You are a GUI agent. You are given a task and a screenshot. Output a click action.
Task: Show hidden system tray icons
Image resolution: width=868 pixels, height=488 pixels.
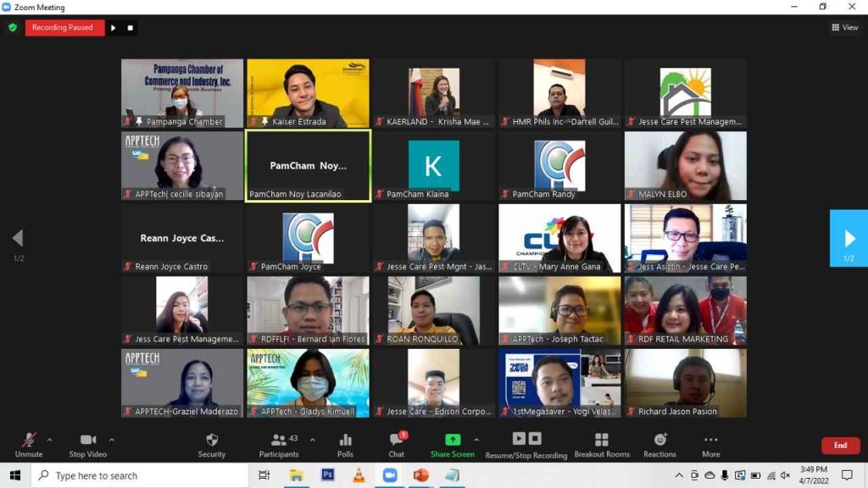(679, 475)
